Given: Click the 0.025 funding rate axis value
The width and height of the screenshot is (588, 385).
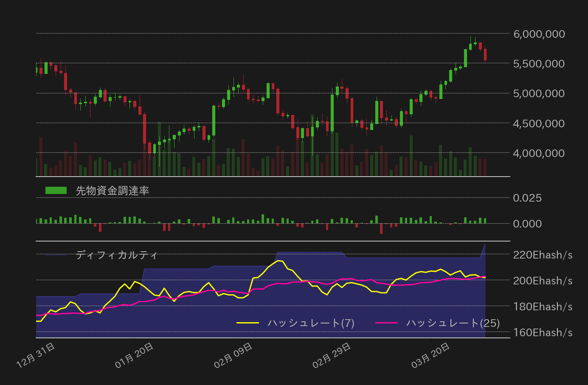Looking at the screenshot, I should tap(527, 198).
